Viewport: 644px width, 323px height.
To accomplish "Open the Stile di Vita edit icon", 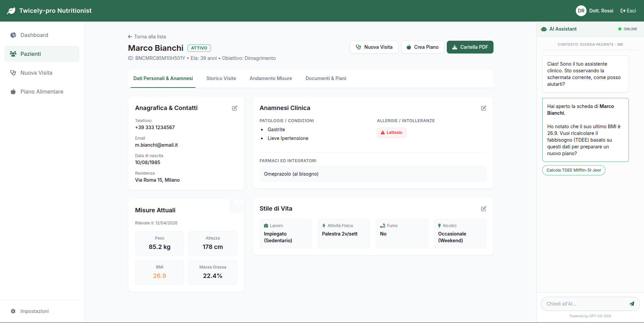I will coord(483,209).
